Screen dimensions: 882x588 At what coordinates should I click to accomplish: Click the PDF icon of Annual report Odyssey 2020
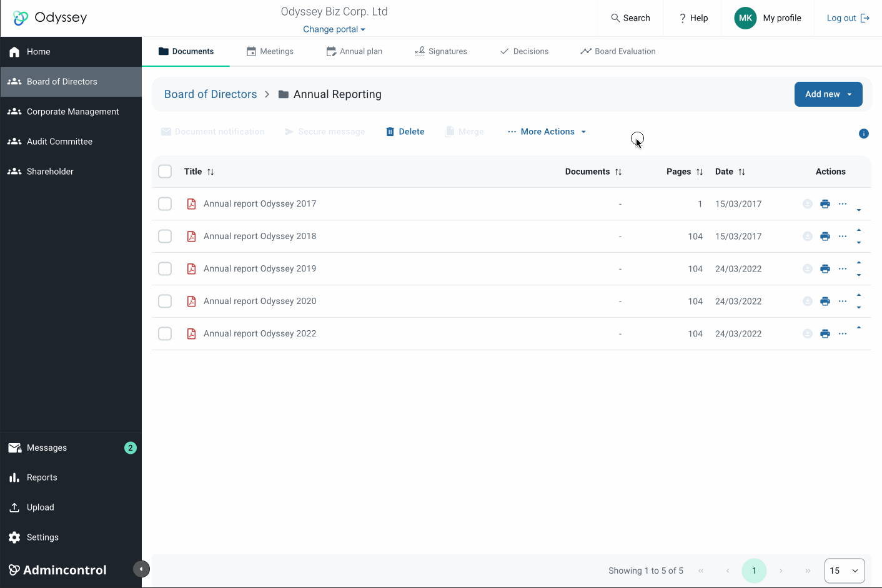pyautogui.click(x=192, y=301)
